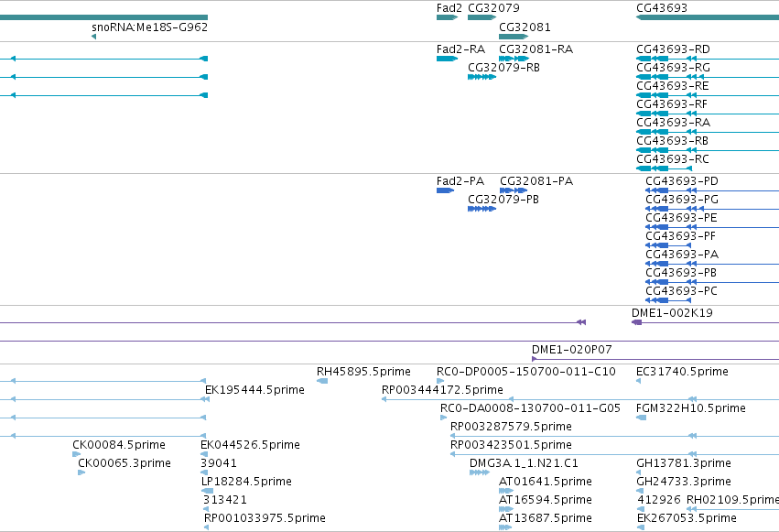
Task: Click the CG32081-PA protein feature
Action: pos(514,190)
